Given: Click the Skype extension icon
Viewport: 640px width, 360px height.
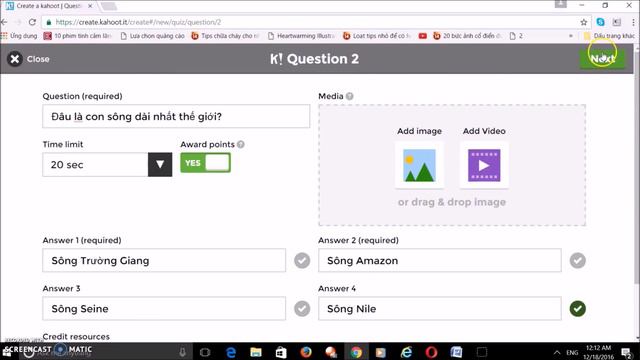Looking at the screenshot, I should click(600, 22).
